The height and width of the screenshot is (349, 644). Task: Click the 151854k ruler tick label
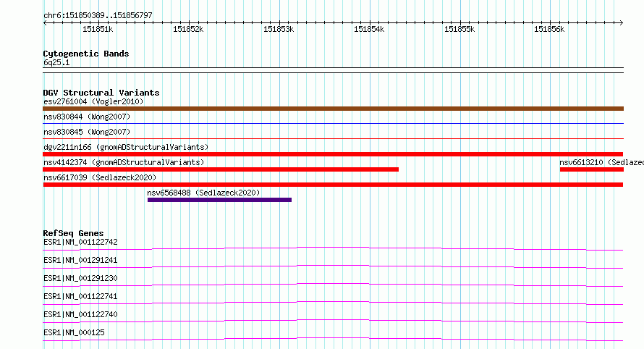pyautogui.click(x=369, y=29)
